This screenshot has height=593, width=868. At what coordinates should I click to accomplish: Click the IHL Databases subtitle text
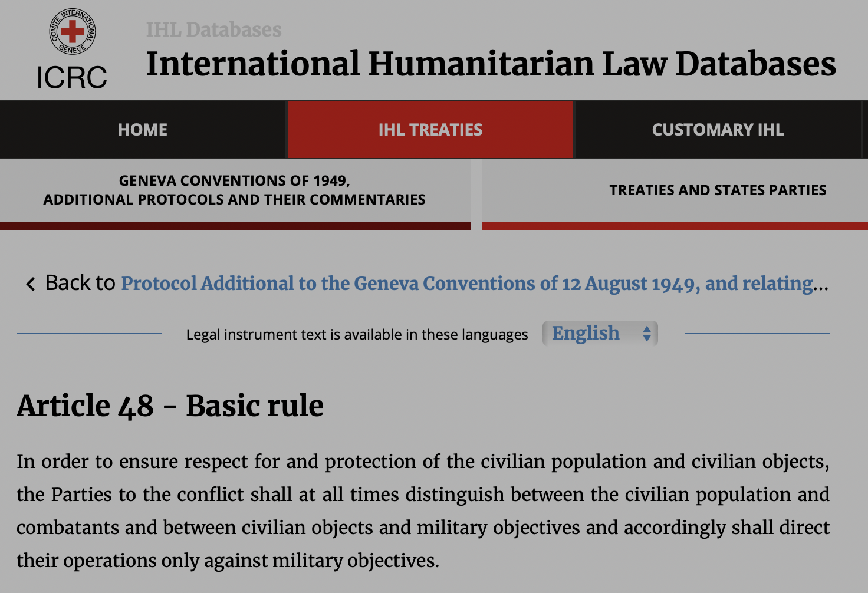pyautogui.click(x=213, y=29)
